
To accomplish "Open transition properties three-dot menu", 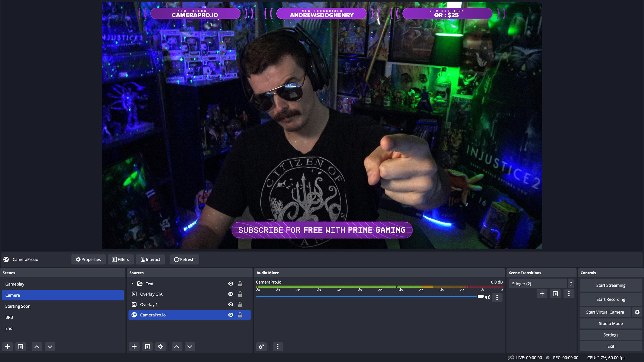I will click(x=569, y=294).
